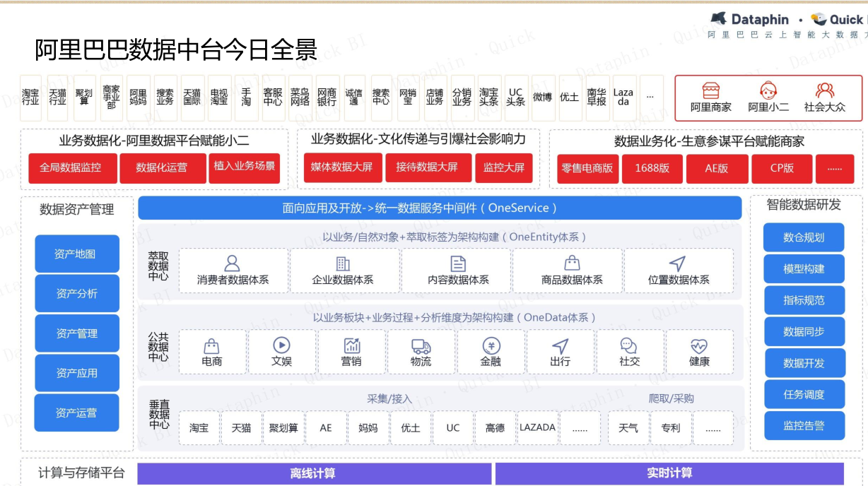Open the 资产管理 blue button
The height and width of the screenshot is (486, 868).
point(77,333)
